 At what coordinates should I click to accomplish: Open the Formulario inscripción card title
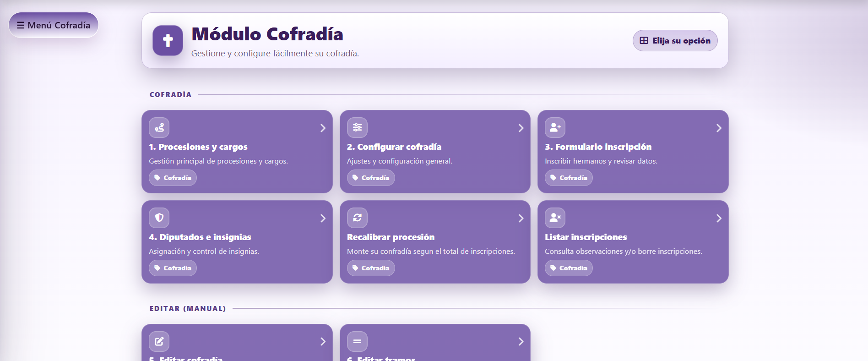click(598, 147)
